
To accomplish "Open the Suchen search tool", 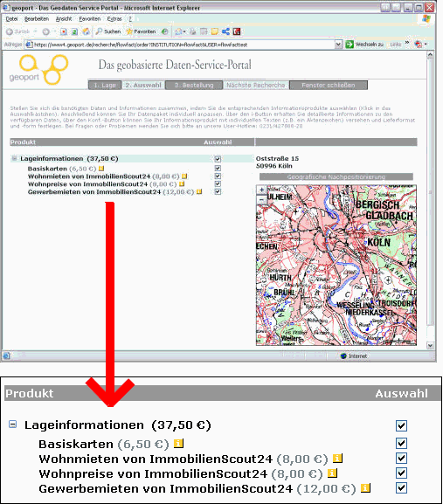I will pos(108,31).
